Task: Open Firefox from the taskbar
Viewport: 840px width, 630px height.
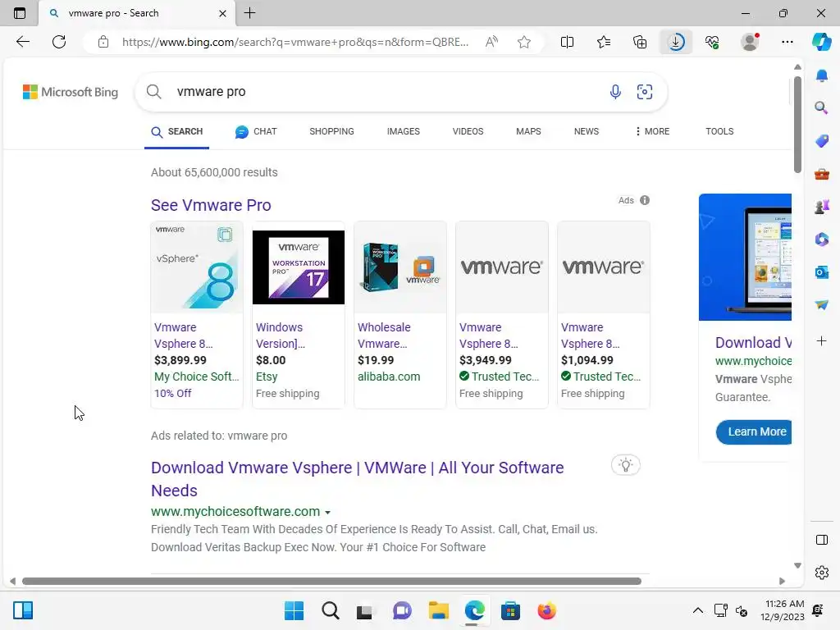Action: tap(546, 610)
